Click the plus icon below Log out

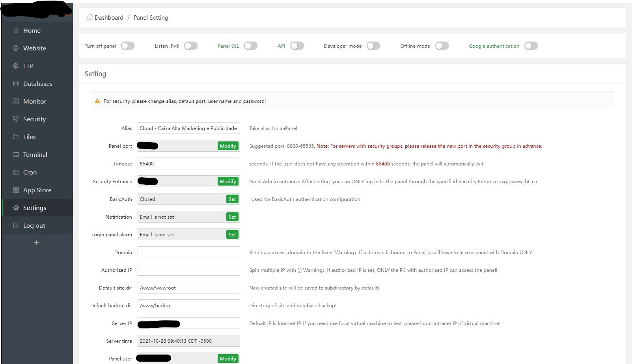[x=37, y=242]
